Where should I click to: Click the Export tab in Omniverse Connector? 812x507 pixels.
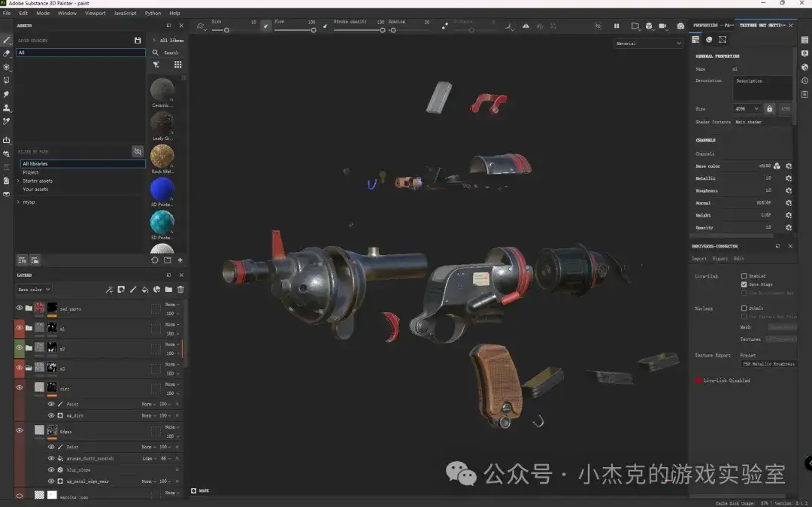pos(720,259)
